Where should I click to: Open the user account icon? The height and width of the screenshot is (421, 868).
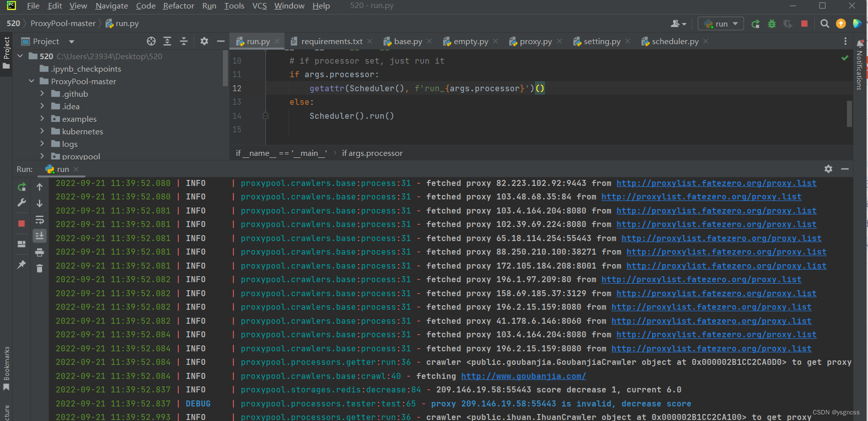coord(678,24)
